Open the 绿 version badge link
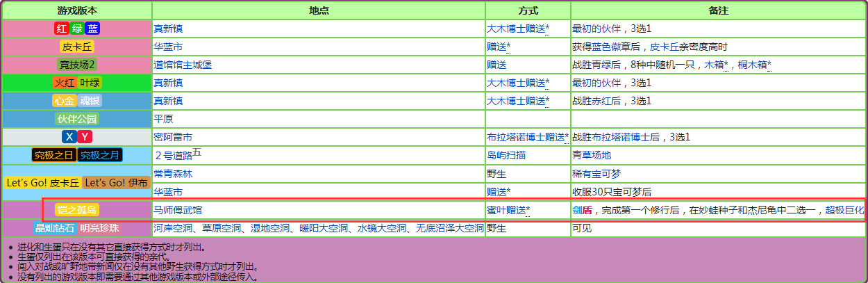The height and width of the screenshot is (283, 868). tap(77, 29)
